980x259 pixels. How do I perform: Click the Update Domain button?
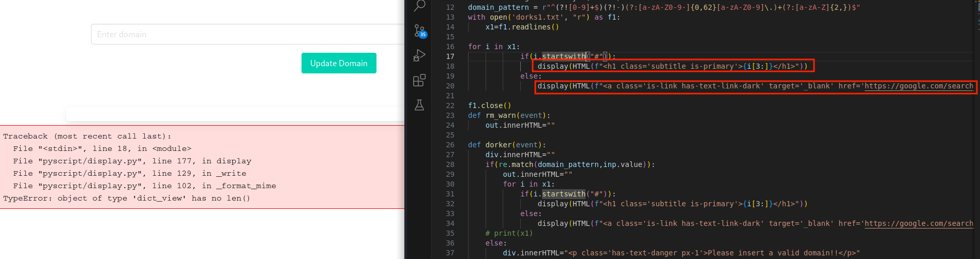[x=339, y=63]
